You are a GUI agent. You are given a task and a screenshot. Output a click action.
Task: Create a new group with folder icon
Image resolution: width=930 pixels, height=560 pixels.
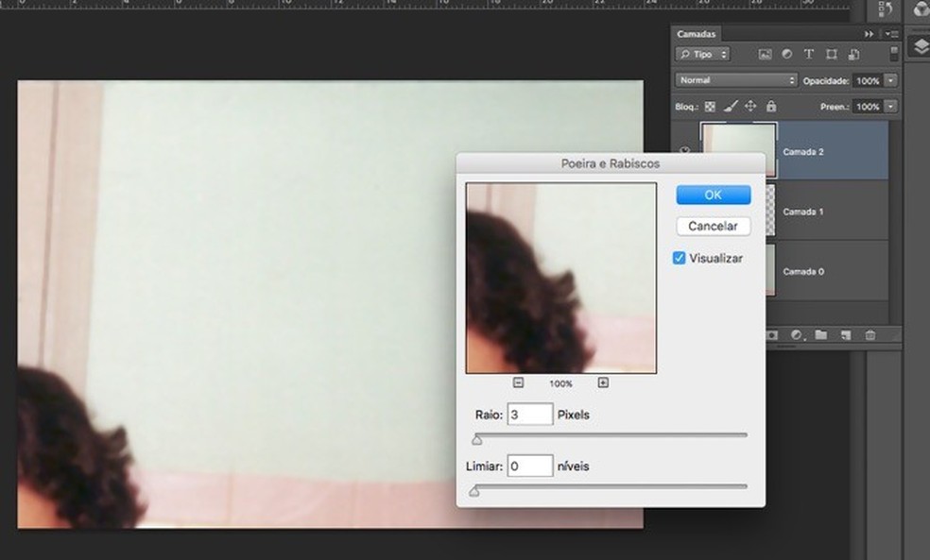click(x=820, y=335)
